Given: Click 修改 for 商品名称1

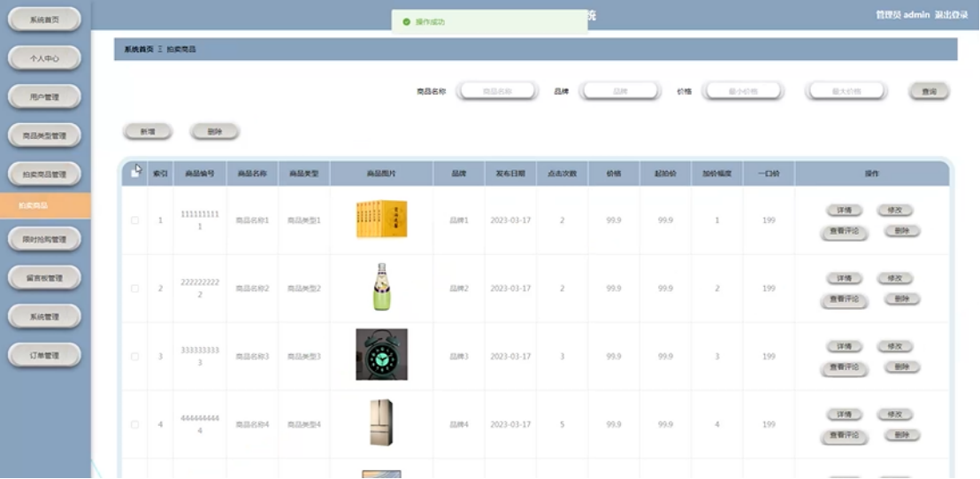Looking at the screenshot, I should pos(894,210).
